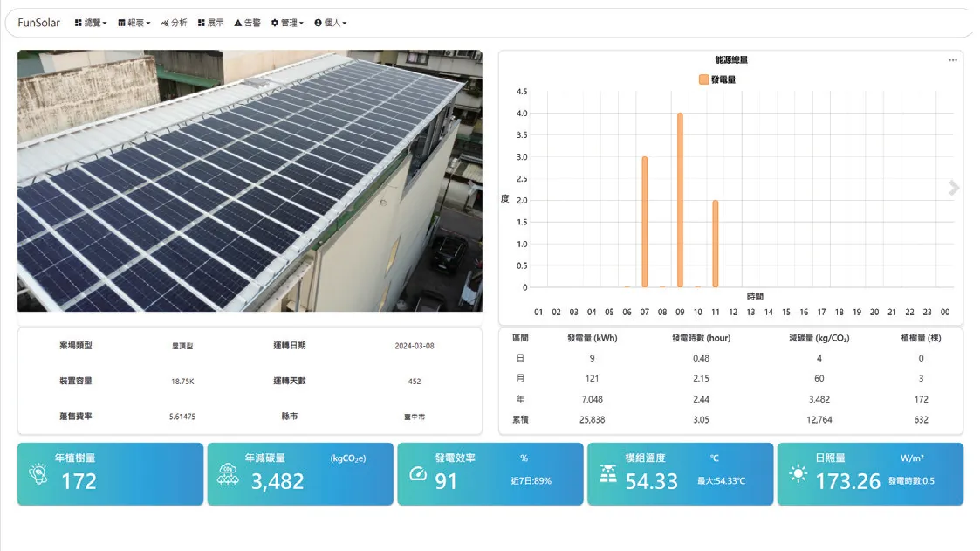Click the 區間 column header
This screenshot has width=980, height=551.
pos(520,338)
